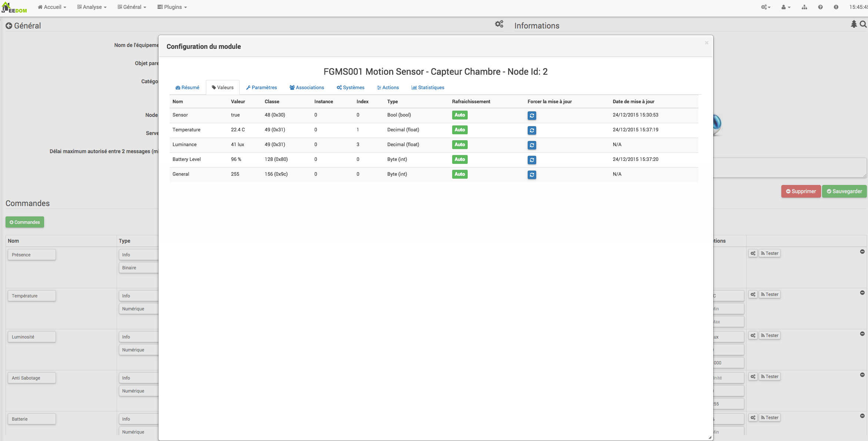Remove the Température command with minus icon
868x441 pixels.
point(862,293)
